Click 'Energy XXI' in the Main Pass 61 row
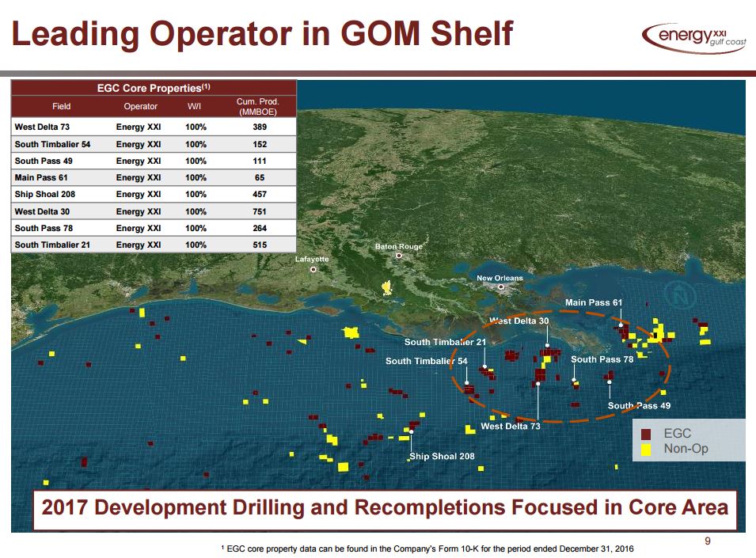The width and height of the screenshot is (756, 558). click(139, 178)
